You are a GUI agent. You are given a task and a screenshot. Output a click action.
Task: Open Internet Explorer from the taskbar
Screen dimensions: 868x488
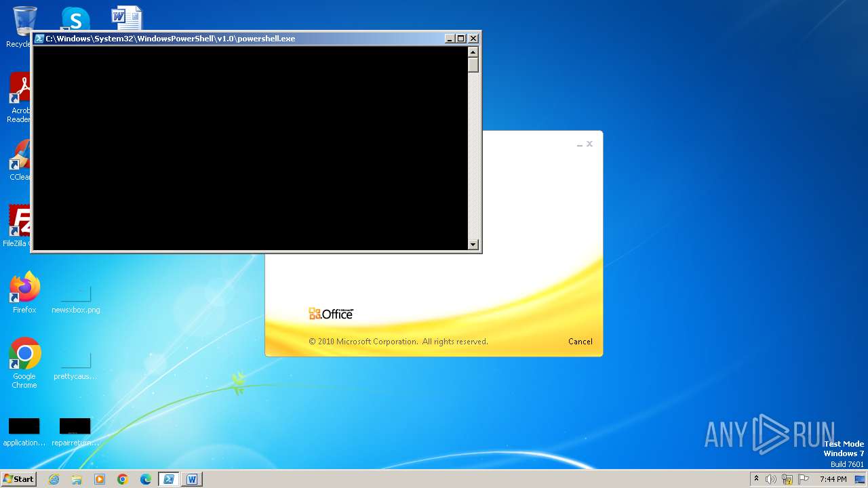tap(54, 479)
